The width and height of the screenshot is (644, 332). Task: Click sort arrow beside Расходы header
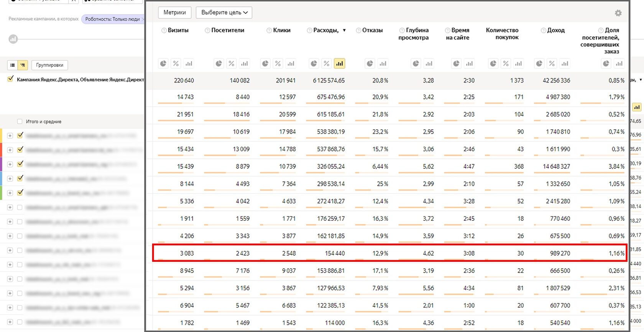(x=344, y=30)
